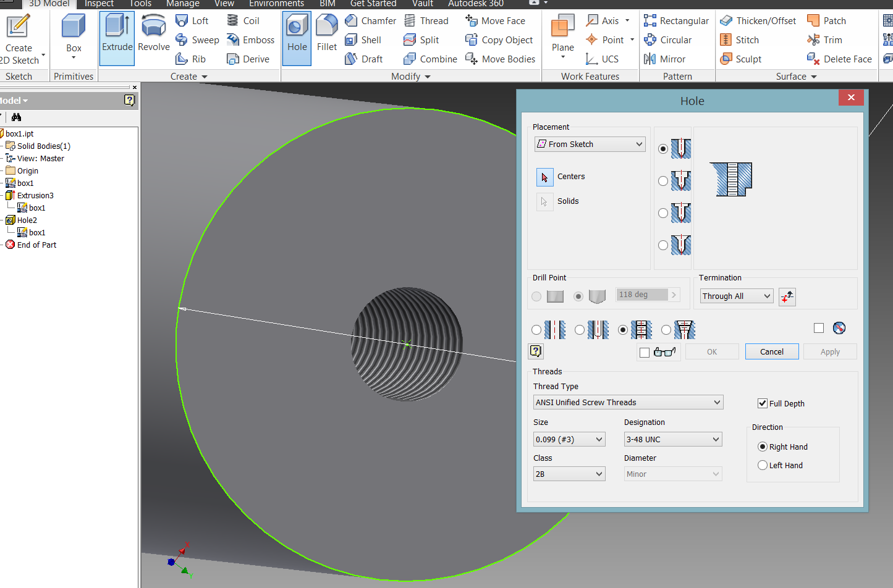Select the Counterbore hole type

tap(663, 181)
